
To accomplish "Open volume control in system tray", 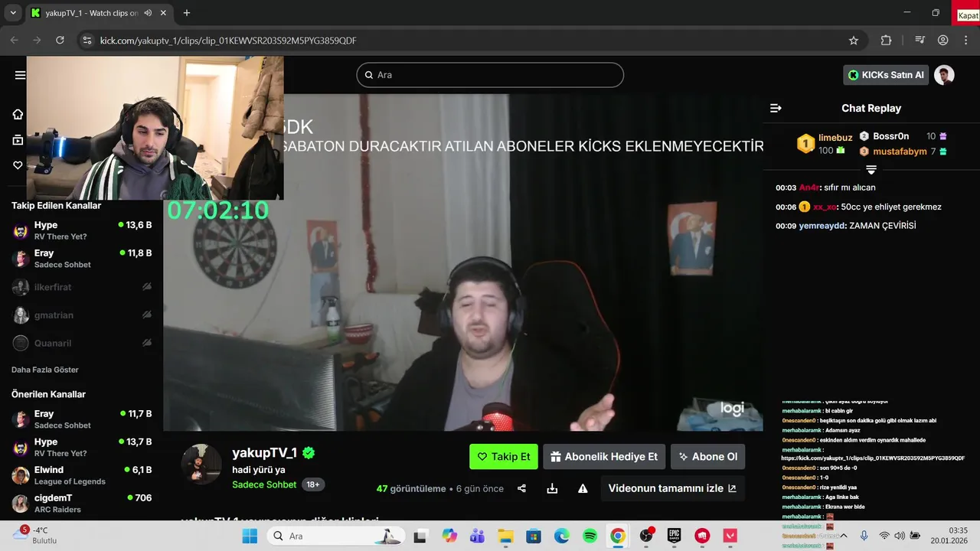I will tap(900, 536).
